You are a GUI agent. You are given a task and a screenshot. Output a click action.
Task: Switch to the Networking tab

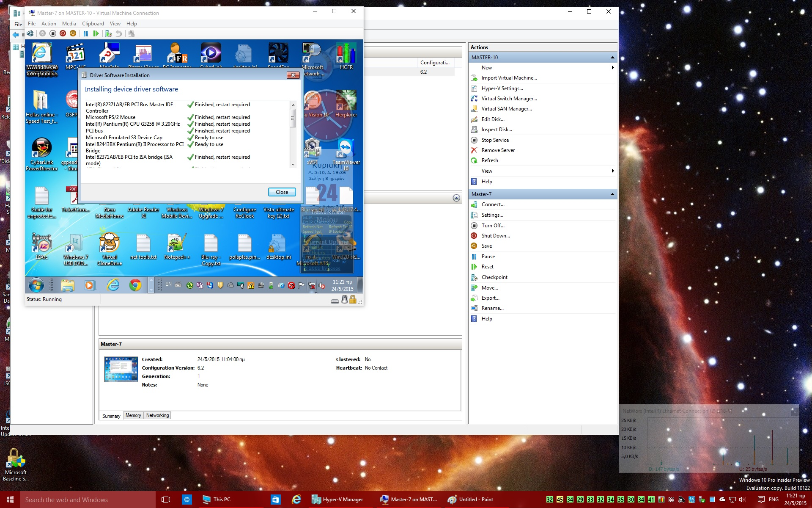click(157, 416)
